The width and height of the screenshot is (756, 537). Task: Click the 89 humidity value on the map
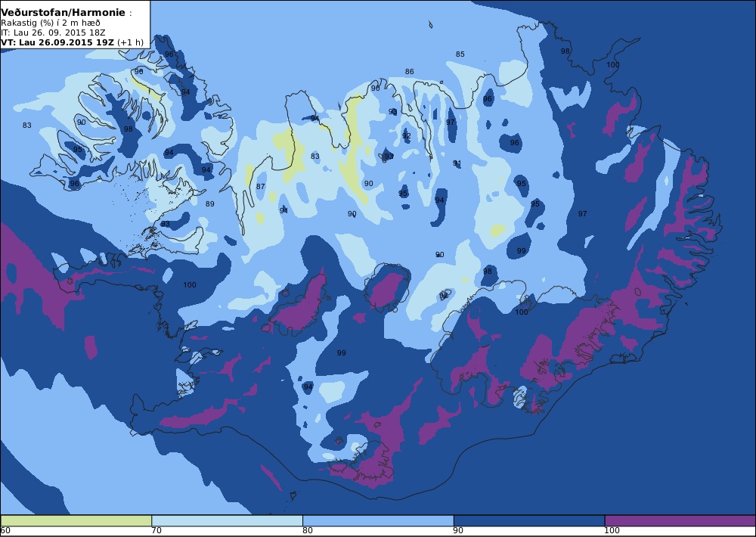click(209, 204)
